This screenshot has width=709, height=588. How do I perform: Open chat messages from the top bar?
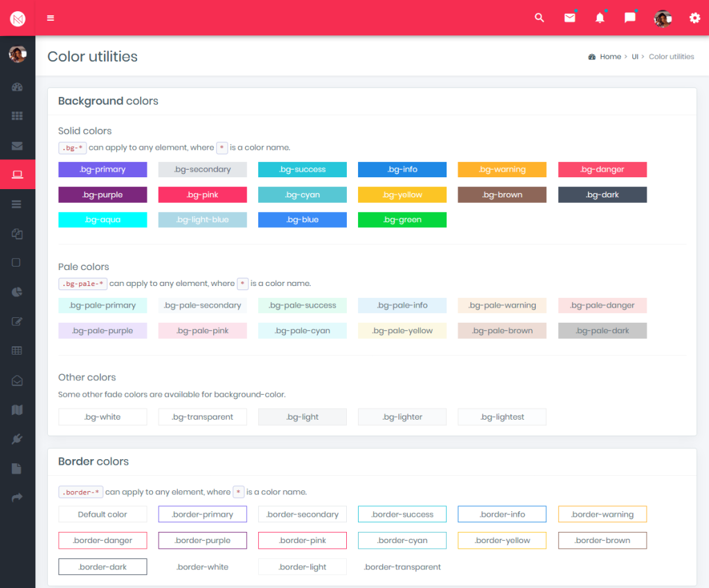pyautogui.click(x=629, y=18)
